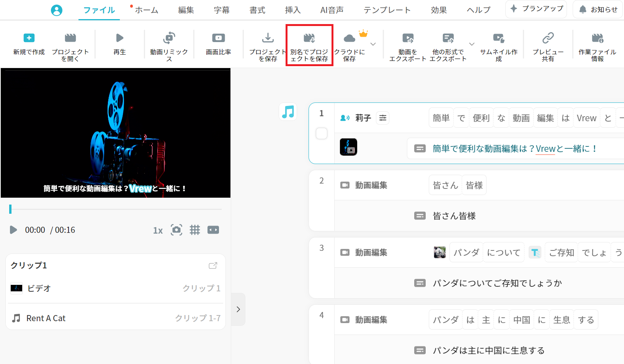Open サムネイル作成 tool
Viewport: 624px width, 364px height.
pyautogui.click(x=498, y=47)
